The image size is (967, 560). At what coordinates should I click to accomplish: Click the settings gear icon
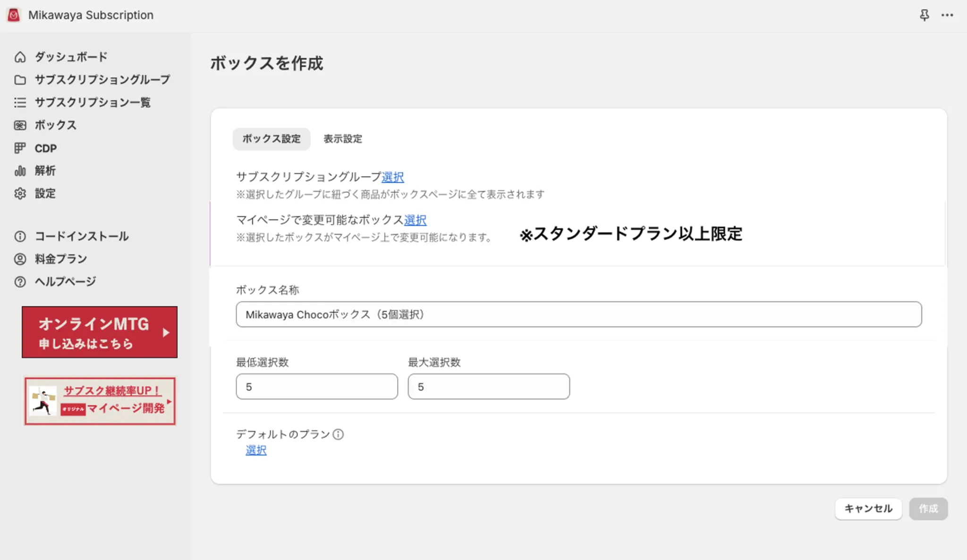click(x=20, y=194)
